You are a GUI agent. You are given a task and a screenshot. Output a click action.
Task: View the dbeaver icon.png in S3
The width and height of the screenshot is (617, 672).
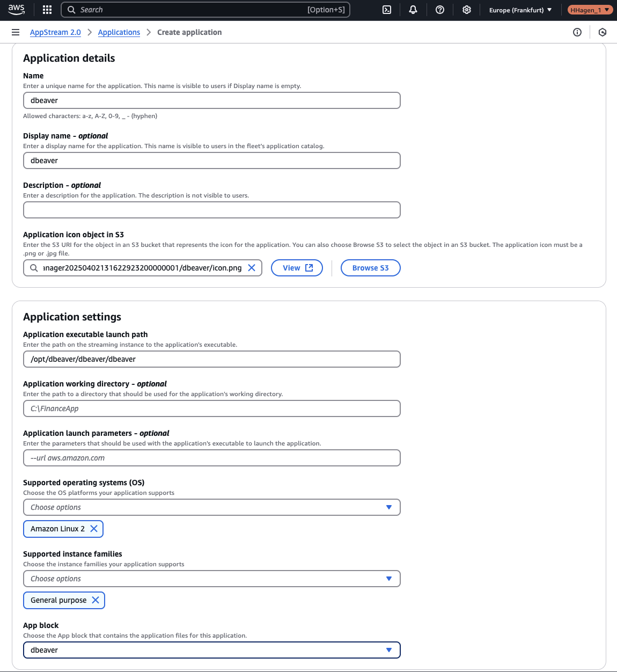tap(297, 267)
